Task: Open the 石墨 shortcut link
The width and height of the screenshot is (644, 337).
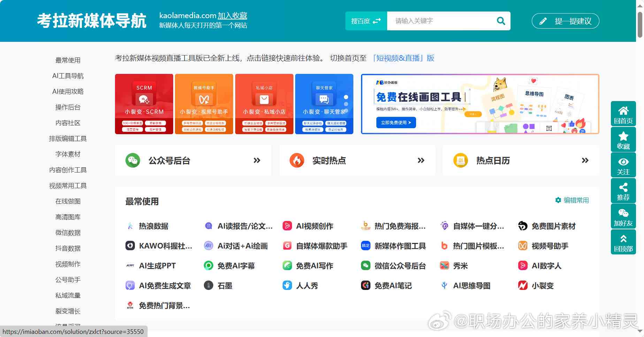Action: coord(218,285)
